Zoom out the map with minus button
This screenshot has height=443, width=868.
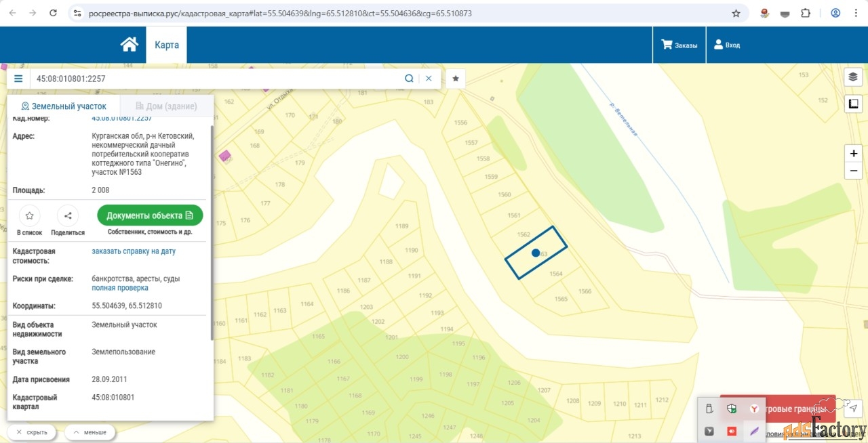point(853,170)
